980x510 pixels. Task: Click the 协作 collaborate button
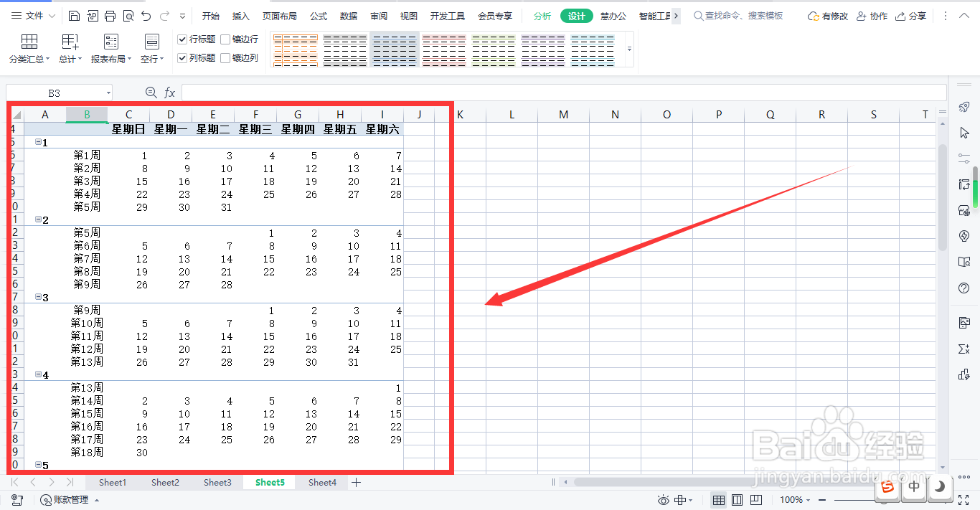point(872,16)
